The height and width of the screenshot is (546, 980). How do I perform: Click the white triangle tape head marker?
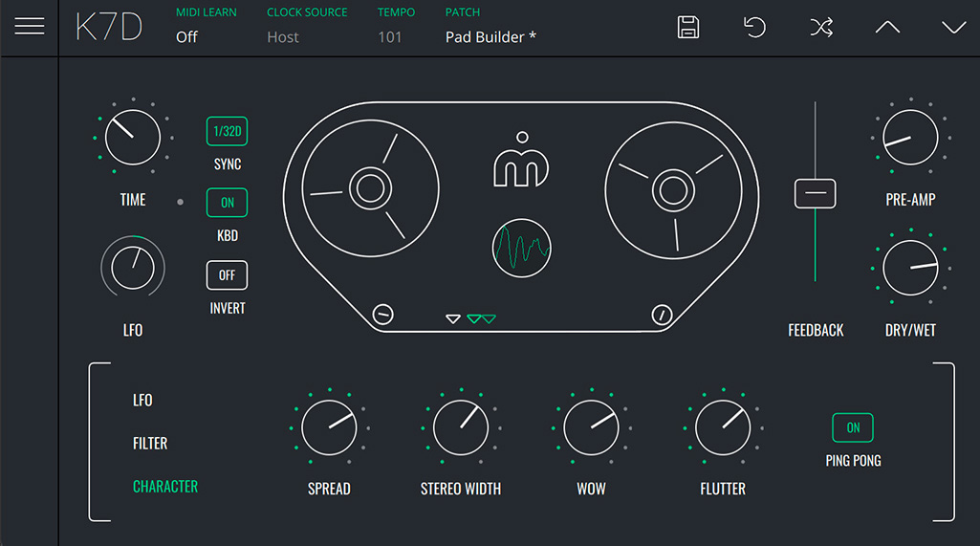(453, 318)
